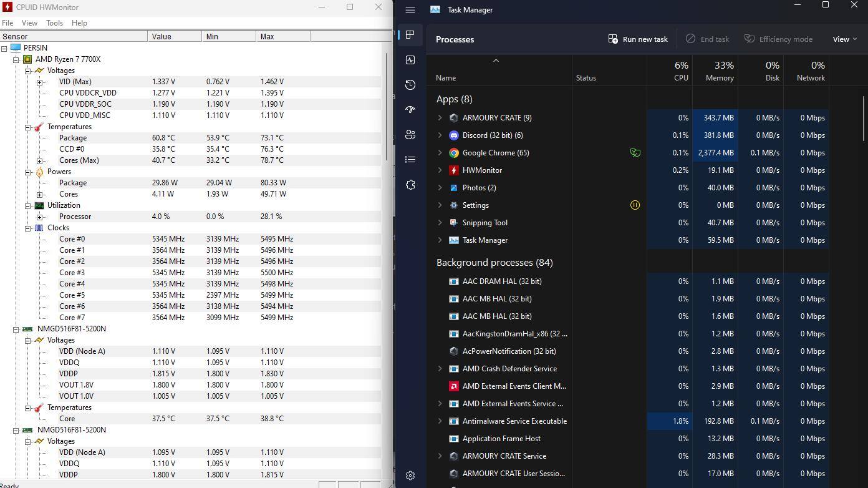The width and height of the screenshot is (868, 488).
Task: Select the Antimalware Service Executable row
Action: click(x=514, y=421)
